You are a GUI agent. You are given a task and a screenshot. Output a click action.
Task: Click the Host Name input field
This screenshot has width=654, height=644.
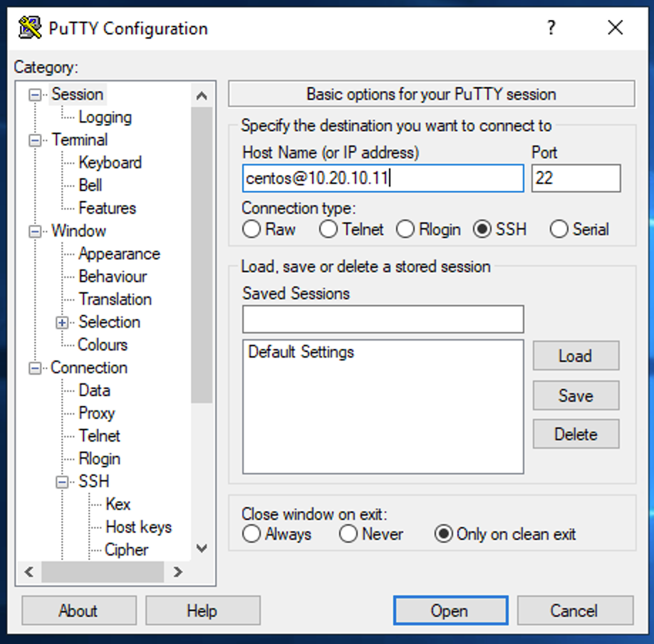coord(383,178)
